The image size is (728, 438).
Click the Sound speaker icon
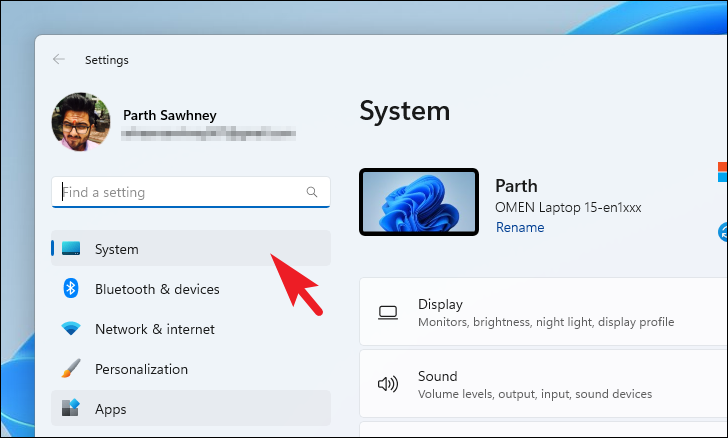[388, 384]
